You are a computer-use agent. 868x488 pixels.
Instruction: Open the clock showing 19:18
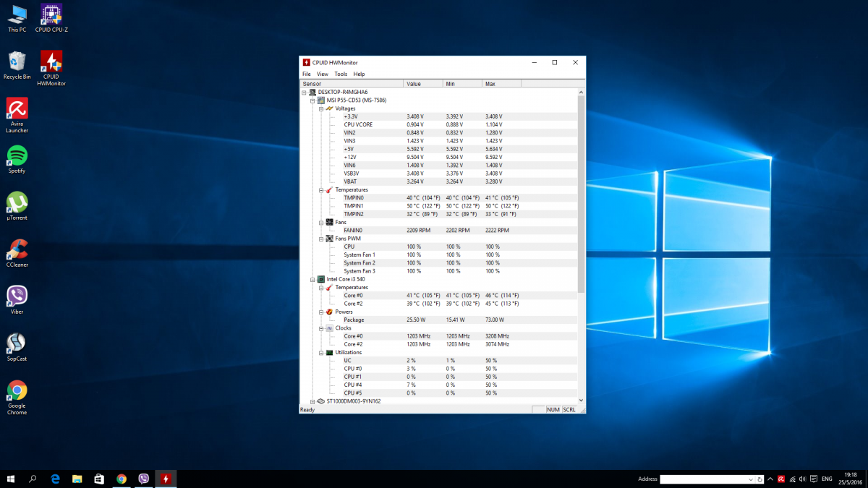(851, 479)
